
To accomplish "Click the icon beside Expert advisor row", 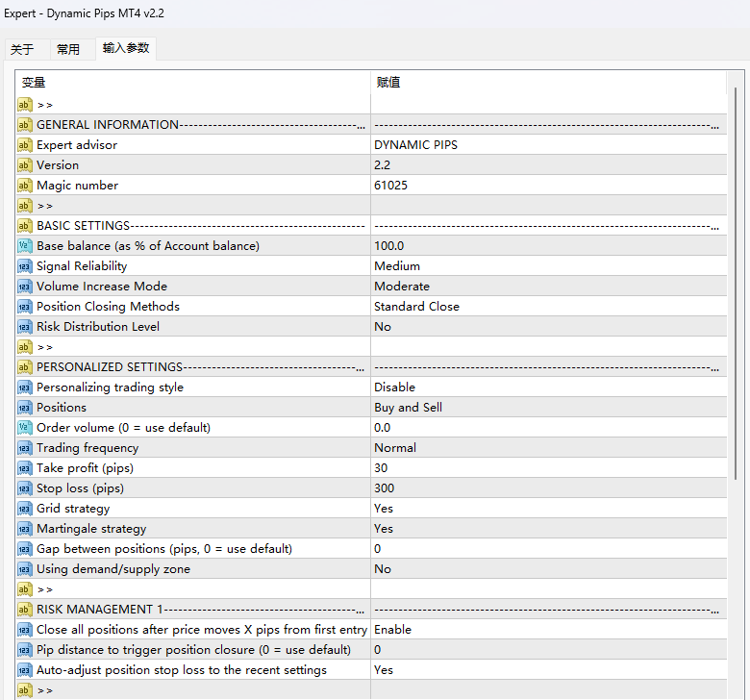I will coord(25,145).
